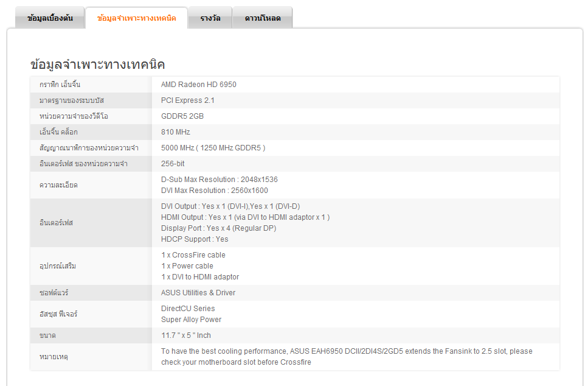Click the เอ็นจิ้น คล็อก label
The width and height of the screenshot is (588, 386).
58,132
